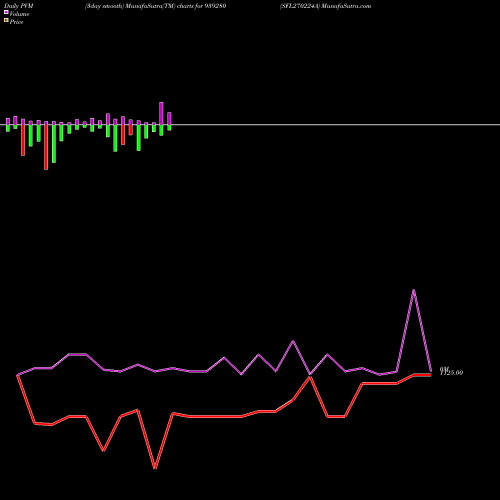
Task: Click the tallest magenta volume spike peak
Action: (414, 290)
